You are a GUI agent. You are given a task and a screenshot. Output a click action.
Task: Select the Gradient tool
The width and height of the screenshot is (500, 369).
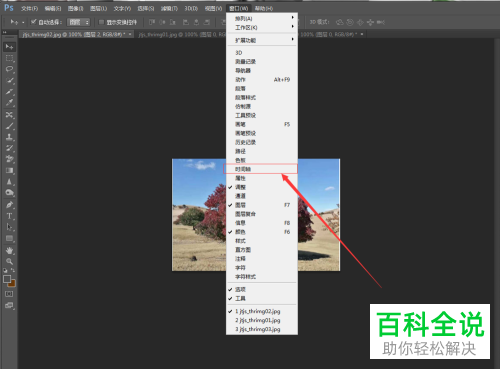coord(9,170)
